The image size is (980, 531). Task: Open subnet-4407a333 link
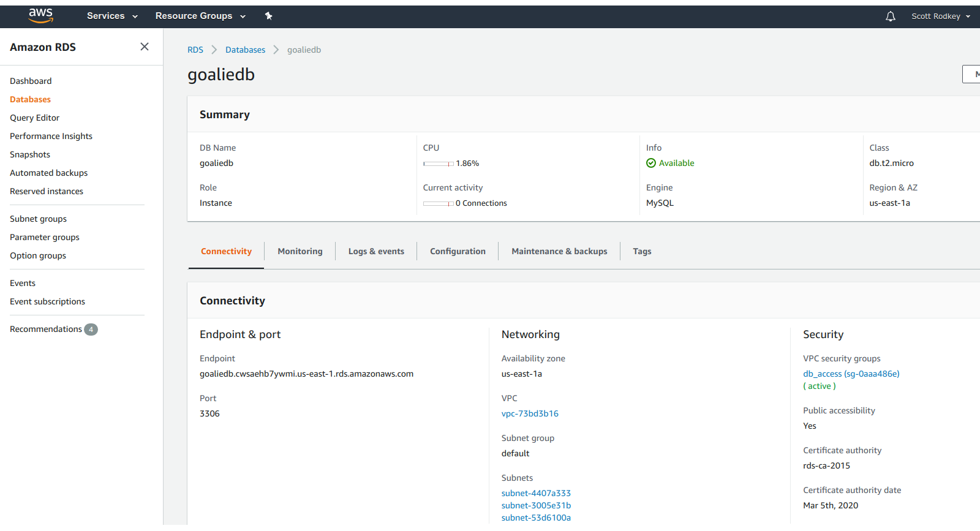coord(536,493)
